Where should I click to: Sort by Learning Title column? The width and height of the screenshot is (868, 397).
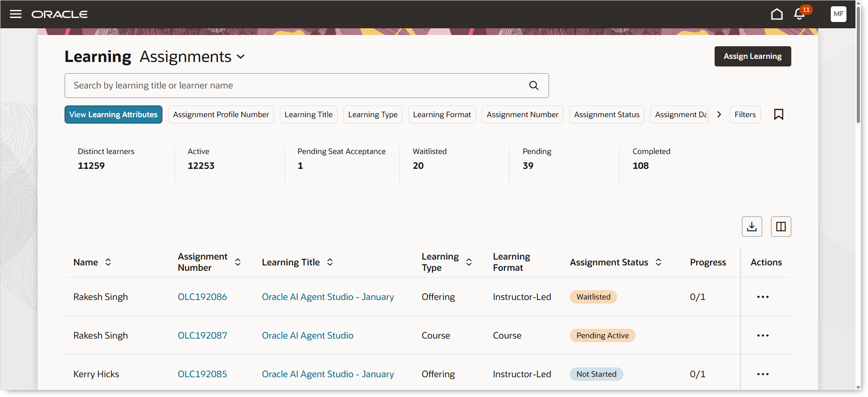330,262
